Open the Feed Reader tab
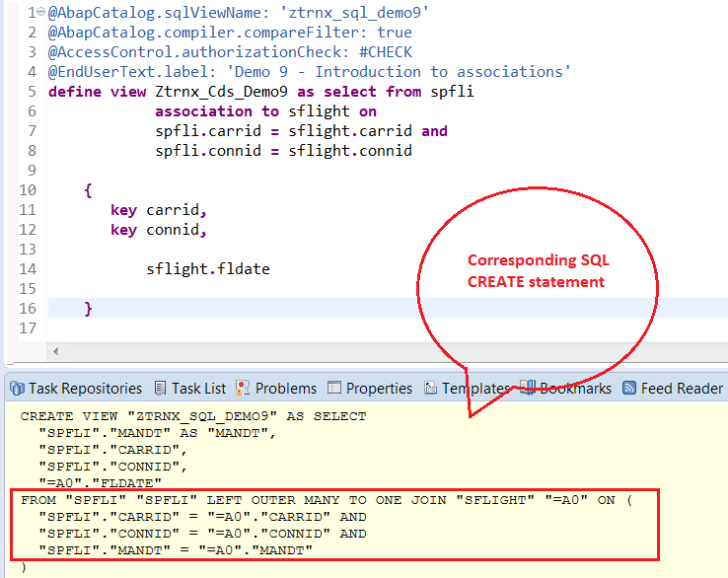Screen dimensions: 728x578 pyautogui.click(x=673, y=388)
